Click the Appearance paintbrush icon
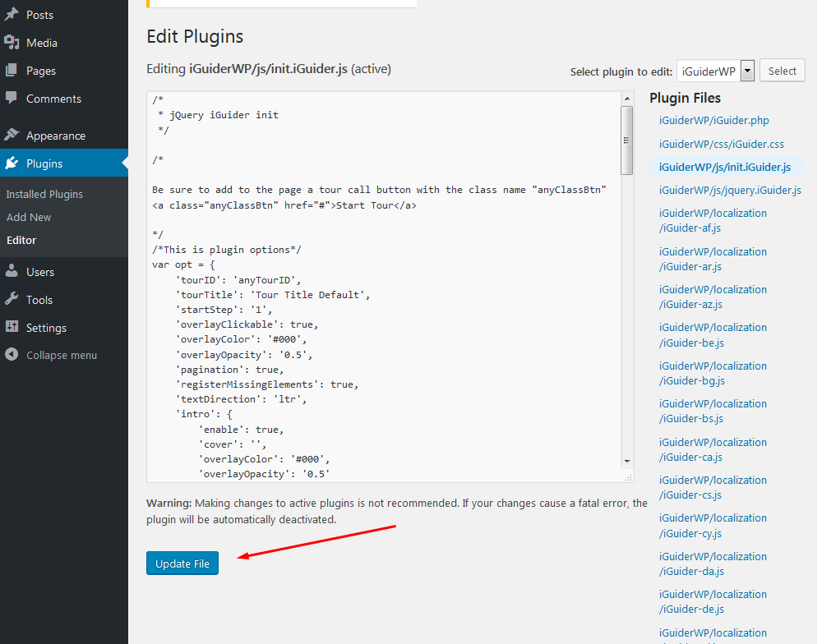The image size is (817, 644). pyautogui.click(x=12, y=136)
